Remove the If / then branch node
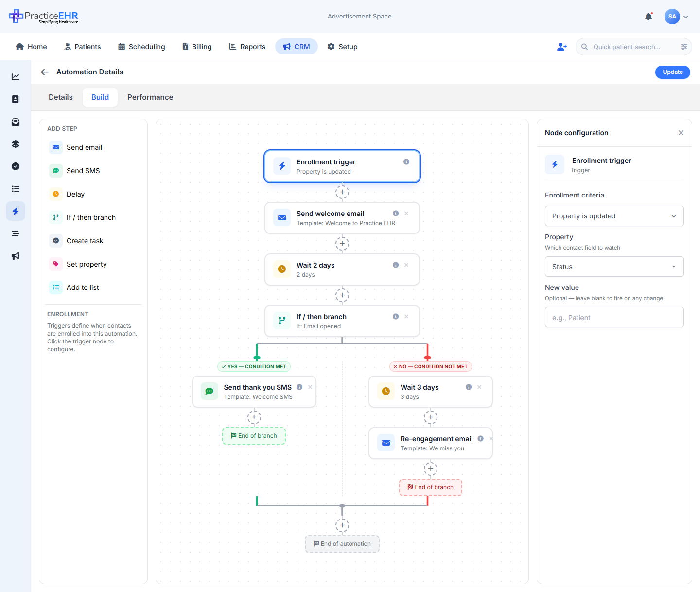700x592 pixels. pos(406,317)
